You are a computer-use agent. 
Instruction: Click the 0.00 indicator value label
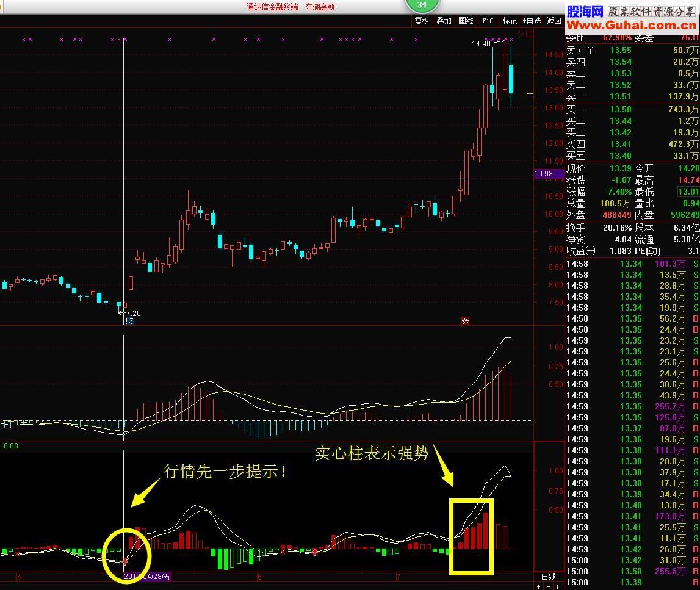pyautogui.click(x=10, y=446)
